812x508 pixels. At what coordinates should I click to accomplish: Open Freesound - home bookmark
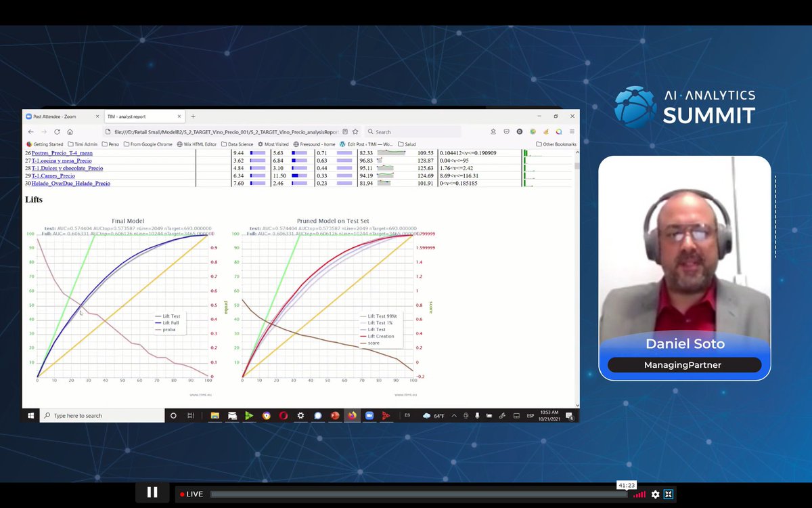pos(315,144)
